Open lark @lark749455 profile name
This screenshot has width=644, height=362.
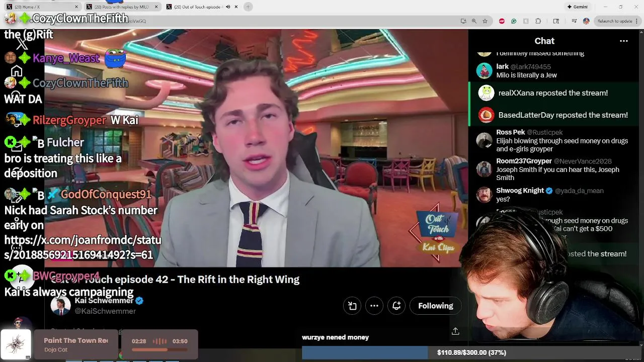pyautogui.click(x=523, y=66)
